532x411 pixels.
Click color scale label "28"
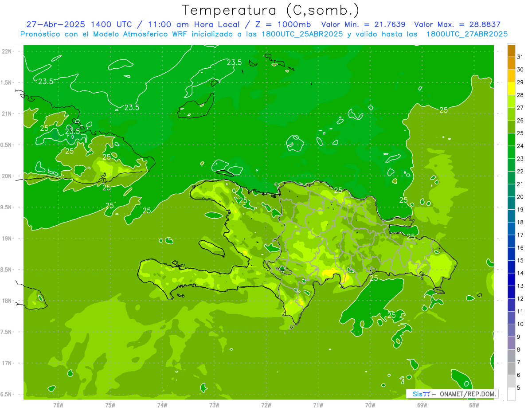click(x=520, y=95)
